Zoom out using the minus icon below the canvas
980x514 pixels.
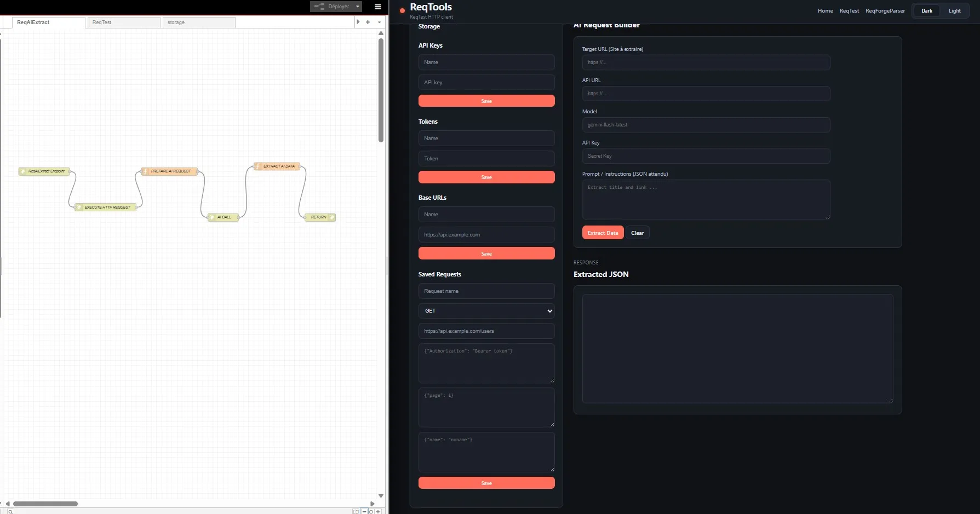pyautogui.click(x=364, y=511)
